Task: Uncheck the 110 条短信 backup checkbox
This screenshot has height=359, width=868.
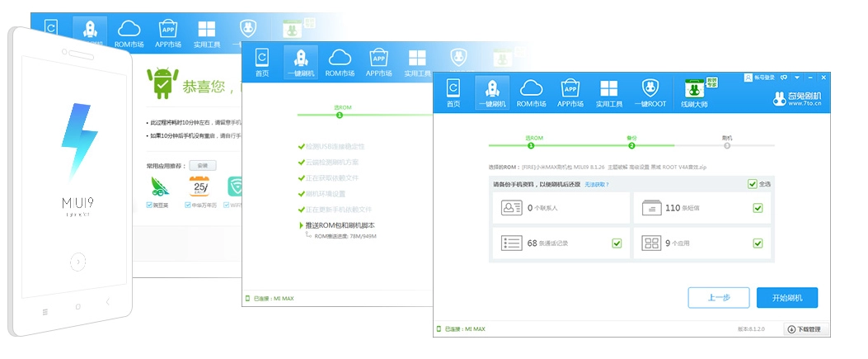Action: 758,208
